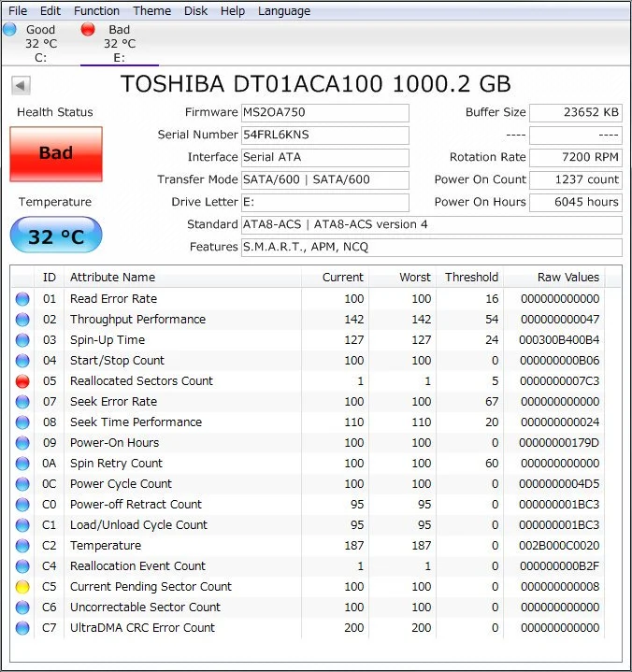
Task: Open the Function menu
Action: [96, 10]
